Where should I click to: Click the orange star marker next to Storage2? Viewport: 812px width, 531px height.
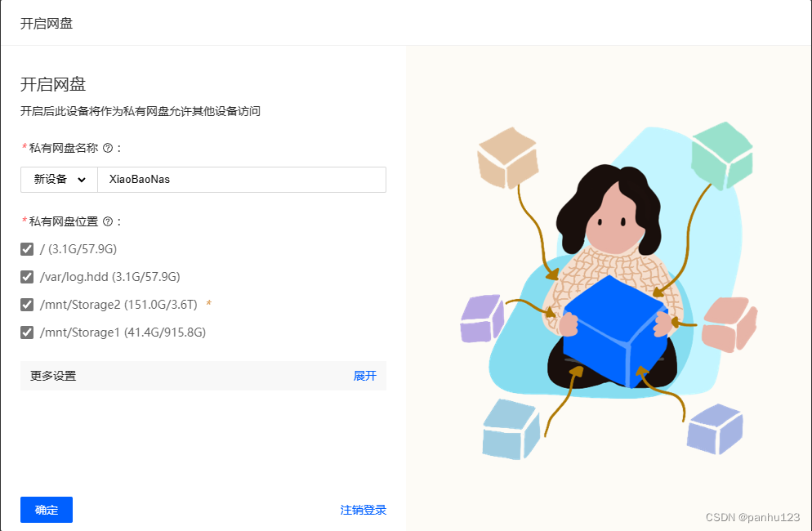click(208, 304)
